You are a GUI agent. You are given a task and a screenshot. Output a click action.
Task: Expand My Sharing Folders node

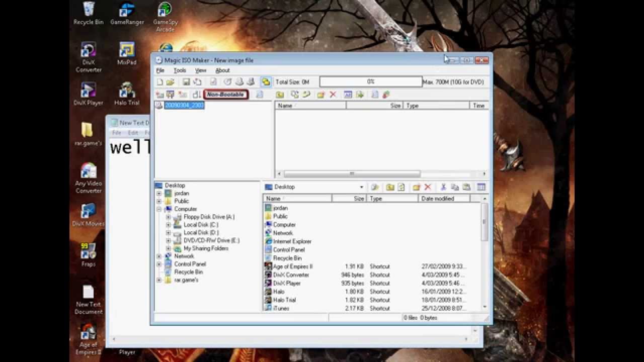(x=169, y=248)
